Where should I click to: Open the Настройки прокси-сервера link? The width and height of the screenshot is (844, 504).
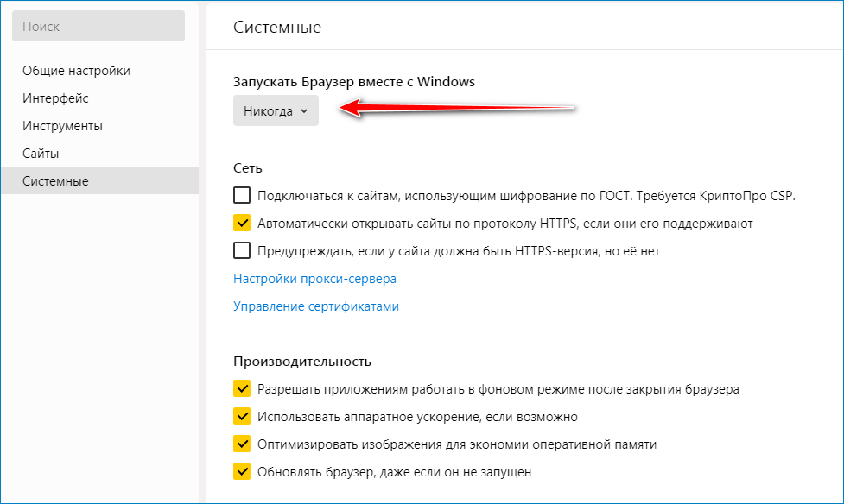point(314,279)
